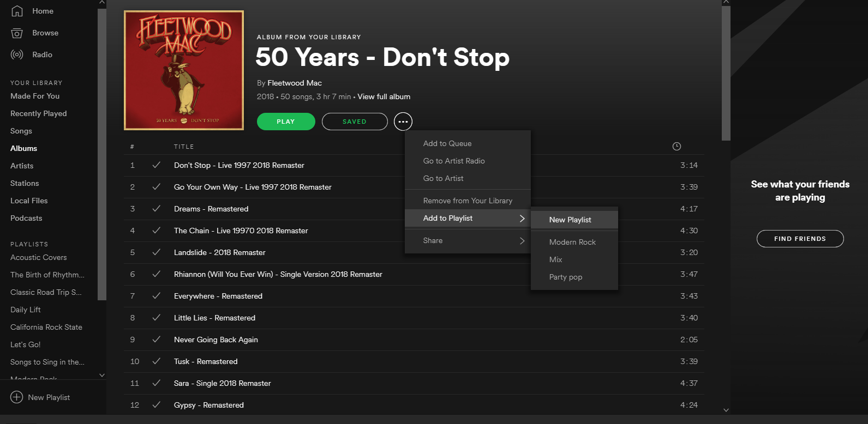Open Classic Road Trip playlist

point(46,292)
